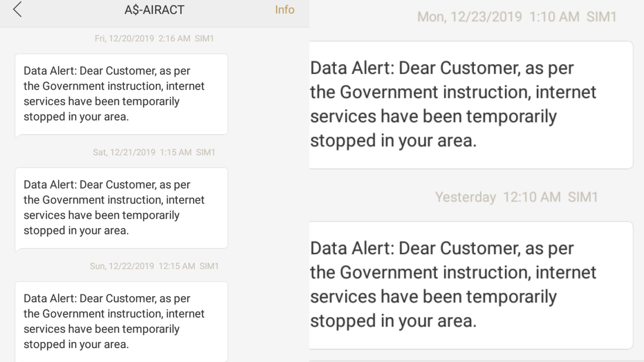644x362 pixels.
Task: Click the SIM1 label on Friday's timestamp
Action: point(204,39)
